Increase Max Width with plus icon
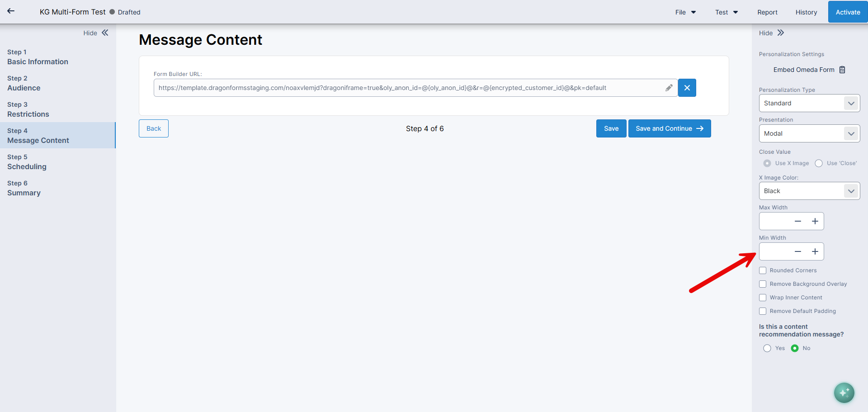The image size is (868, 412). click(815, 221)
